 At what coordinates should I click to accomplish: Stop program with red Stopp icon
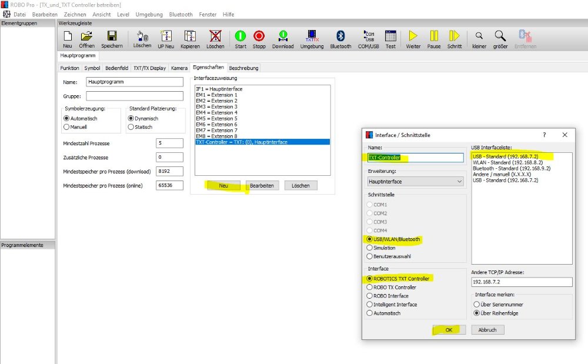259,39
